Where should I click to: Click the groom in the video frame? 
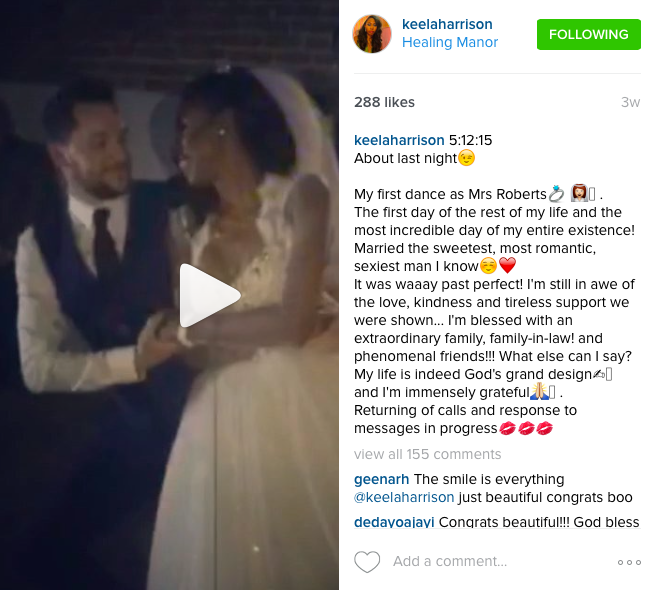coord(94,234)
